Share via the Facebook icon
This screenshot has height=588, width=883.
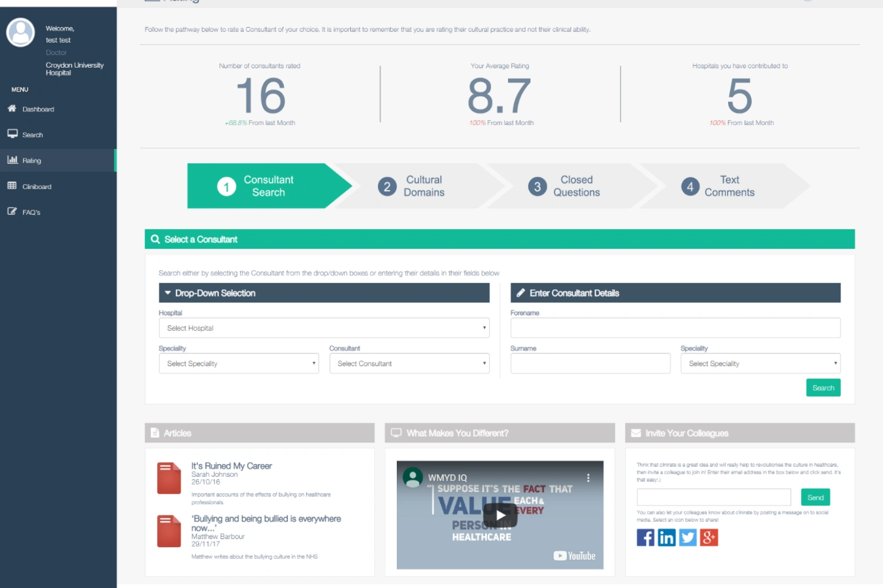point(646,538)
